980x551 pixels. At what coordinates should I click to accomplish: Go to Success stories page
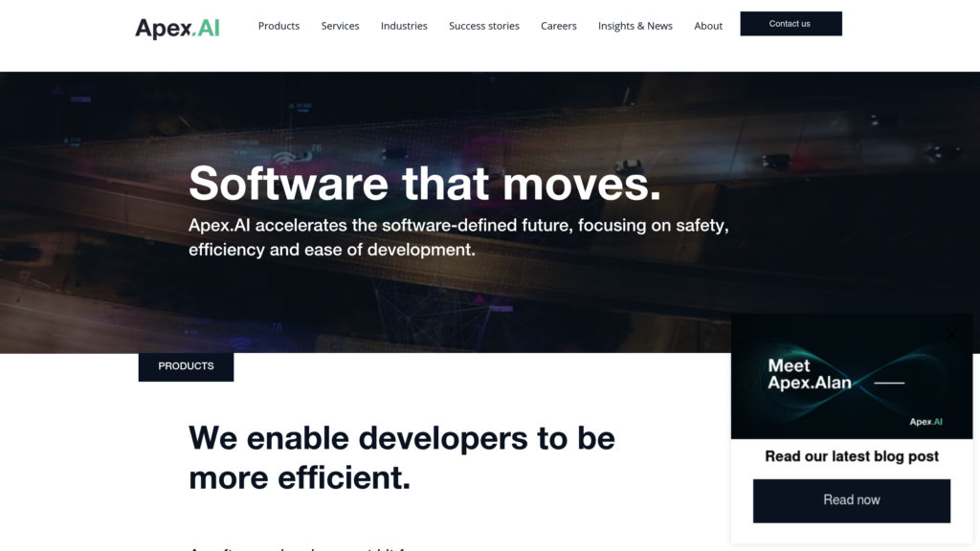coord(483,26)
